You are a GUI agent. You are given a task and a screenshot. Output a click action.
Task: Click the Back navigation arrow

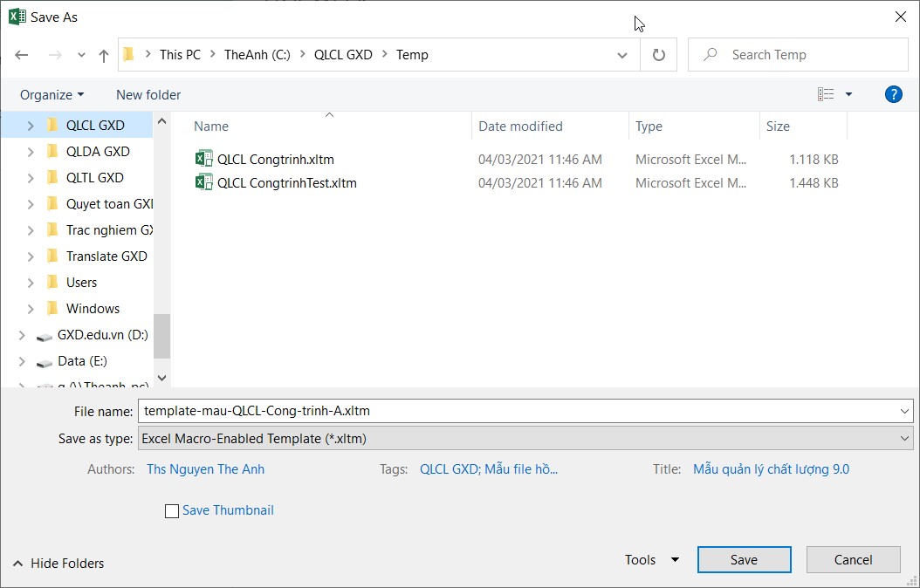click(22, 55)
